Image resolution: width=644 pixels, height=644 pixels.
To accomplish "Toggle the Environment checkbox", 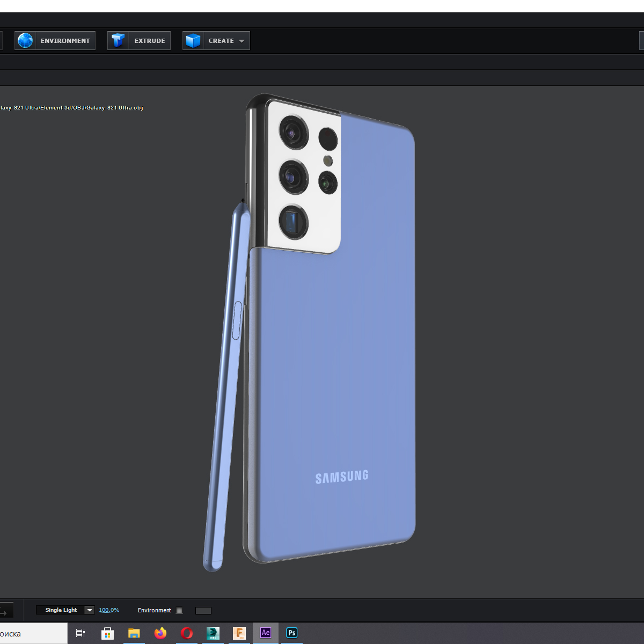I will (x=179, y=611).
